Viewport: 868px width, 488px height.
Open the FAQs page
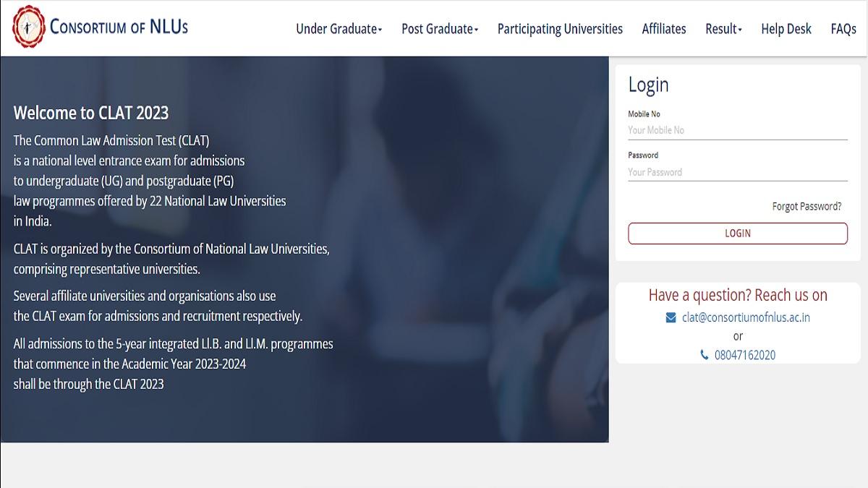pos(843,29)
